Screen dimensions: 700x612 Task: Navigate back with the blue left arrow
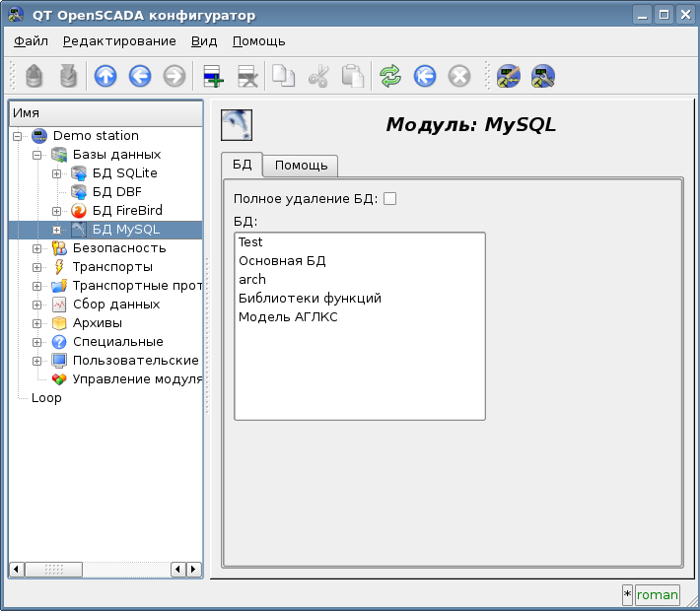coord(140,76)
